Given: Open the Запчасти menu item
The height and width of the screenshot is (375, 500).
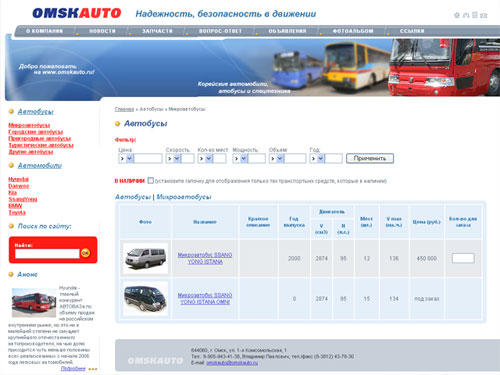Looking at the screenshot, I should point(157,31).
